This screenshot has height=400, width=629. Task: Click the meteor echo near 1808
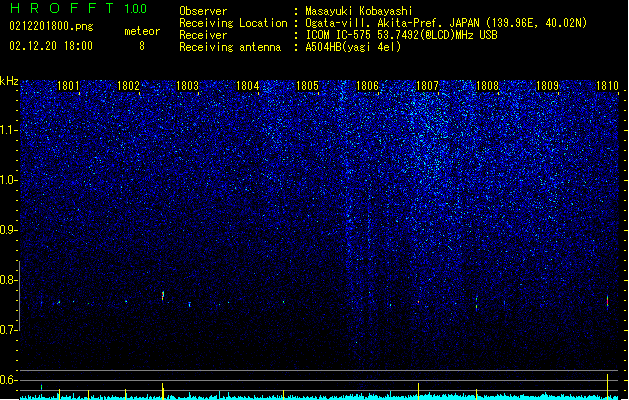[x=477, y=303]
